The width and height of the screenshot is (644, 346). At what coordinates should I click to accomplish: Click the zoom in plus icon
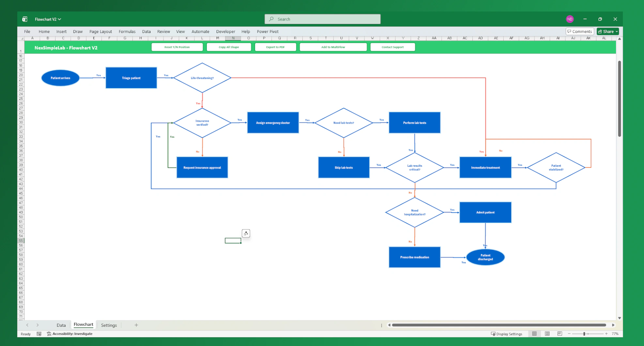pyautogui.click(x=606, y=334)
